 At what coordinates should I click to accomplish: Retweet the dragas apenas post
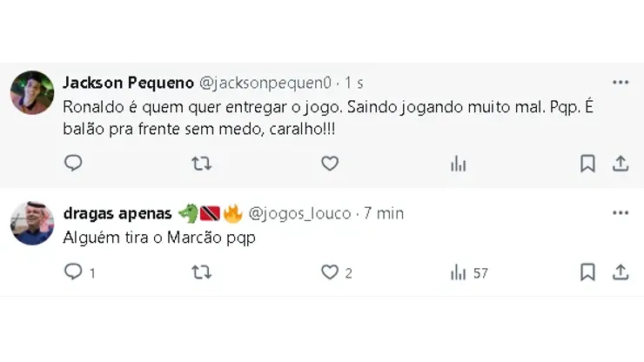point(201,272)
